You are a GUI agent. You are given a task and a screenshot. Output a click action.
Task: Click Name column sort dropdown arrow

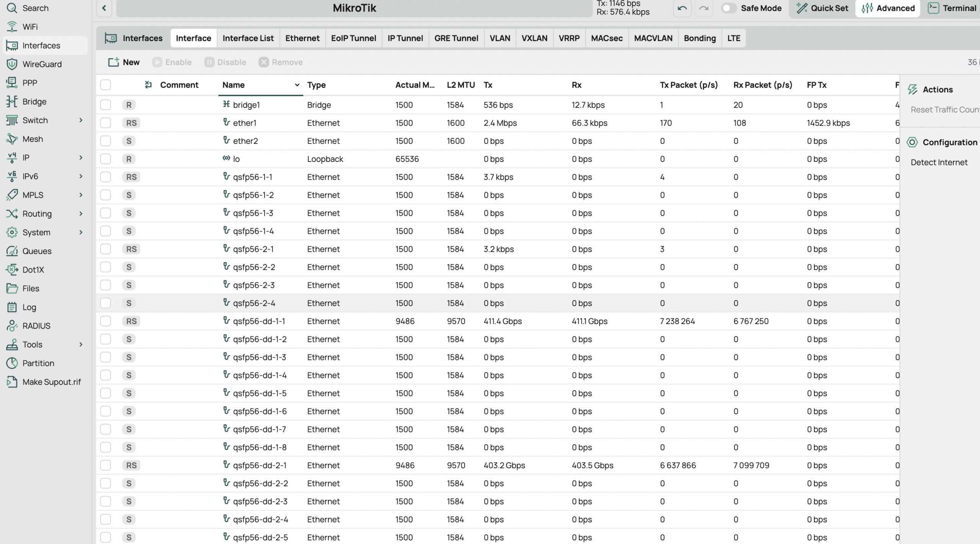tap(297, 85)
